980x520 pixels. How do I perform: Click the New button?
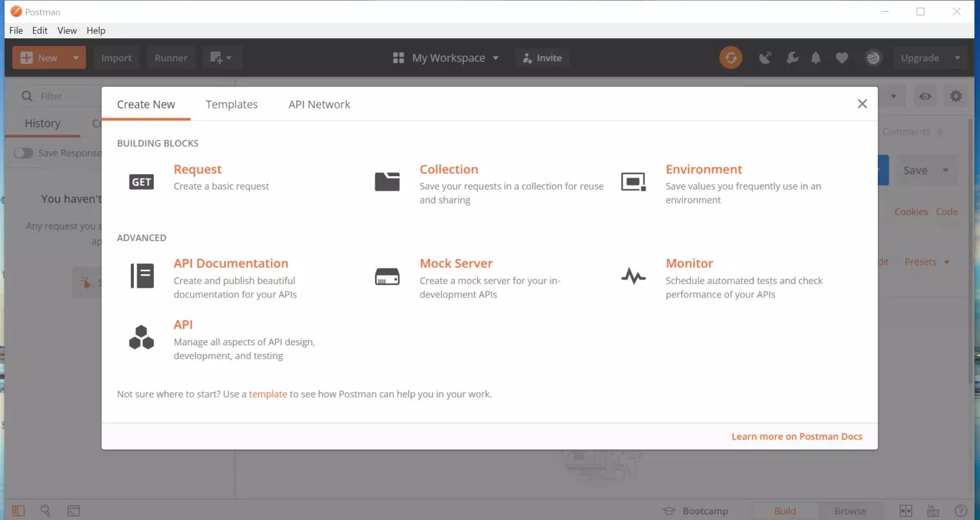tap(40, 58)
